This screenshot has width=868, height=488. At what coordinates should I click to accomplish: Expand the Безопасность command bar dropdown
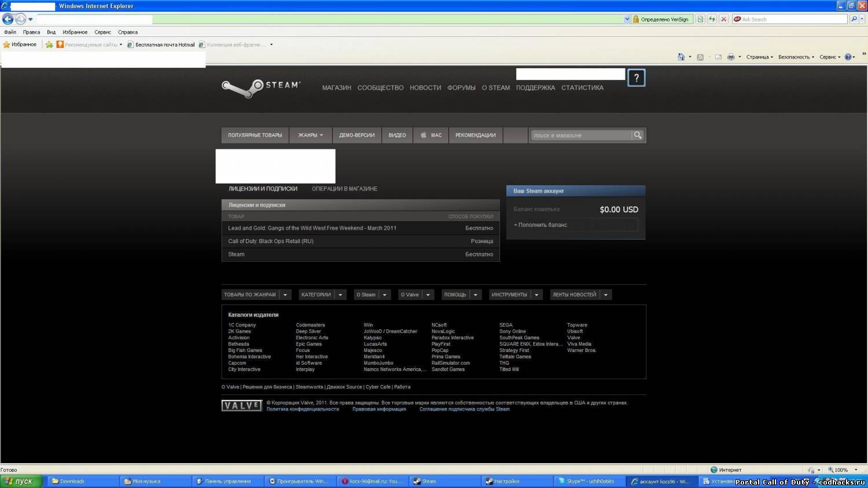(796, 57)
